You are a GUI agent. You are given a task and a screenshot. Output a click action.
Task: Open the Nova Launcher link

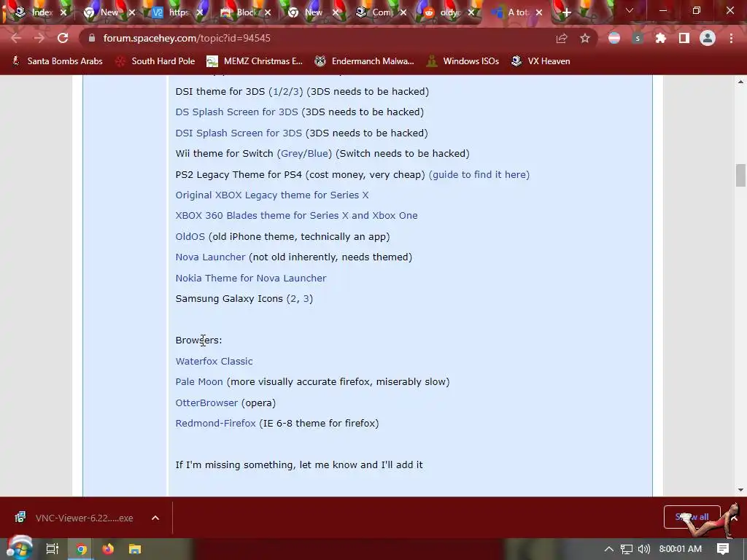[x=210, y=257]
